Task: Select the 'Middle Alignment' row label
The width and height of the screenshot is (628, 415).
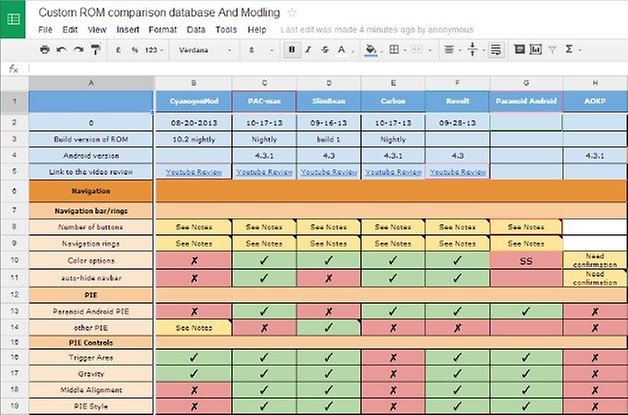Action: [91, 390]
